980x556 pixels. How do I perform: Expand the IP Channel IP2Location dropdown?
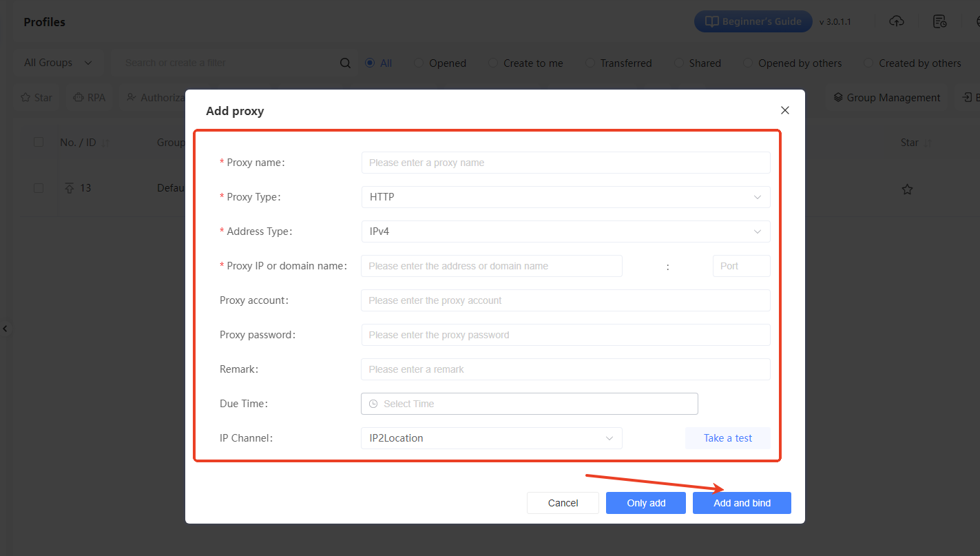click(491, 438)
